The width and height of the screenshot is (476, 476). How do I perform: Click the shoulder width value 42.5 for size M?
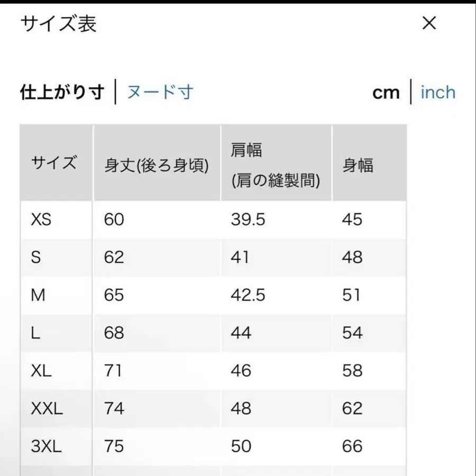pyautogui.click(x=245, y=295)
